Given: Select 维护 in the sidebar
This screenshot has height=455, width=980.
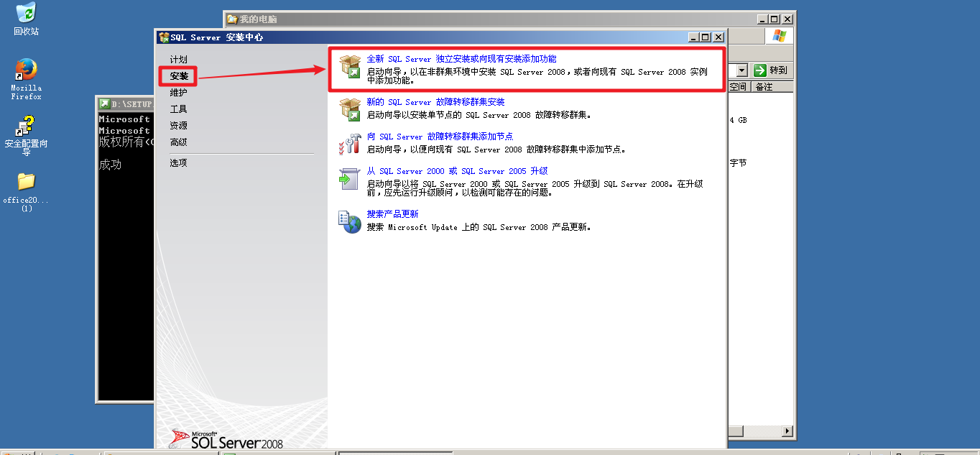Looking at the screenshot, I should click(179, 93).
